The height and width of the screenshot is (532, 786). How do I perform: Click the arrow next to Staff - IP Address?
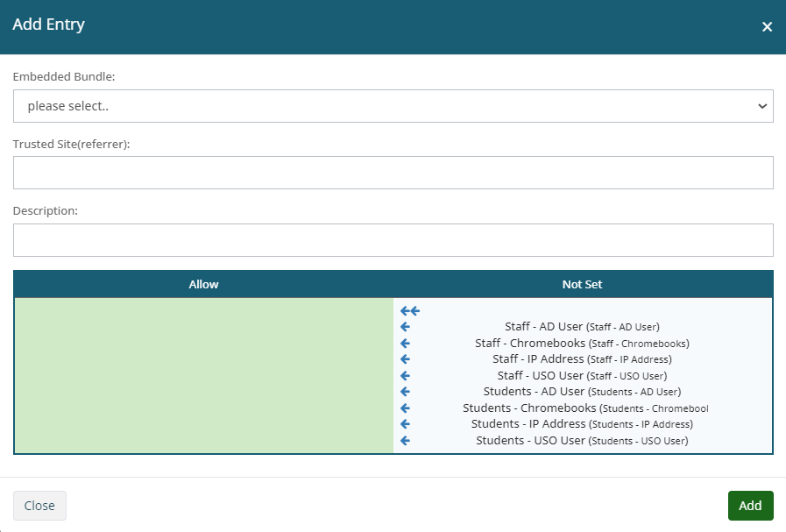(405, 359)
